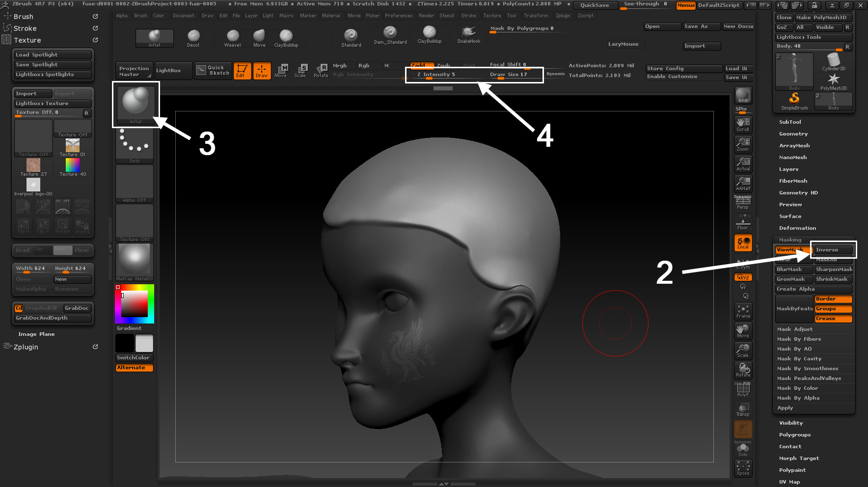Select the Texture 27 thumbnail
868x487 pixels.
point(33,165)
